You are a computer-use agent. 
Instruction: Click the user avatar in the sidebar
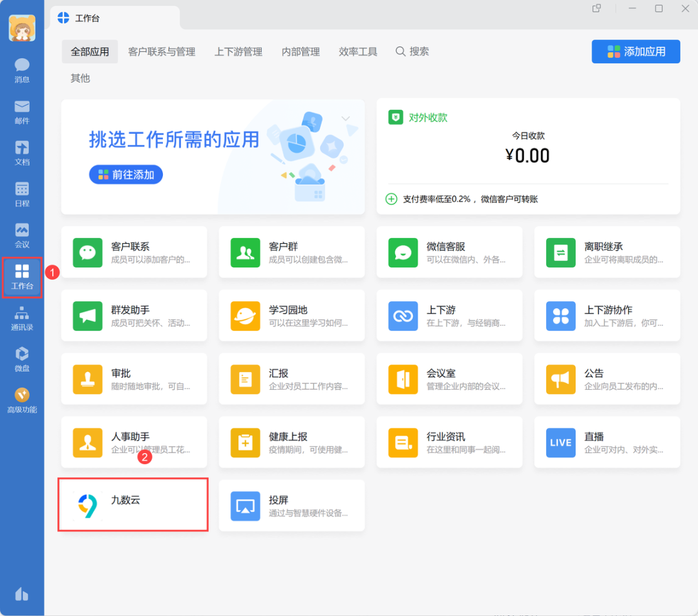point(22,28)
